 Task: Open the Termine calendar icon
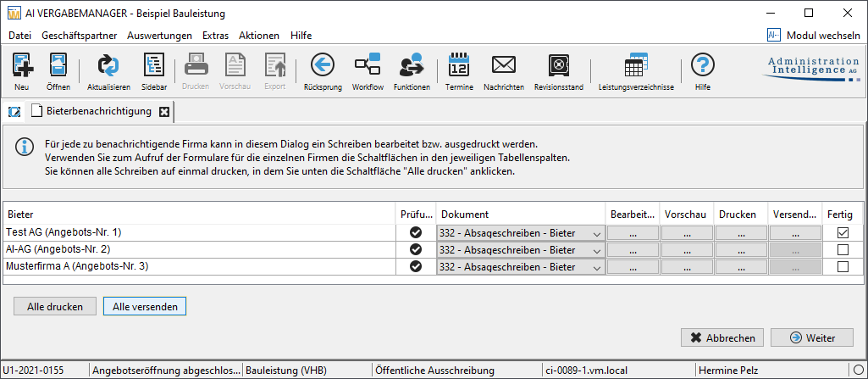pos(459,65)
